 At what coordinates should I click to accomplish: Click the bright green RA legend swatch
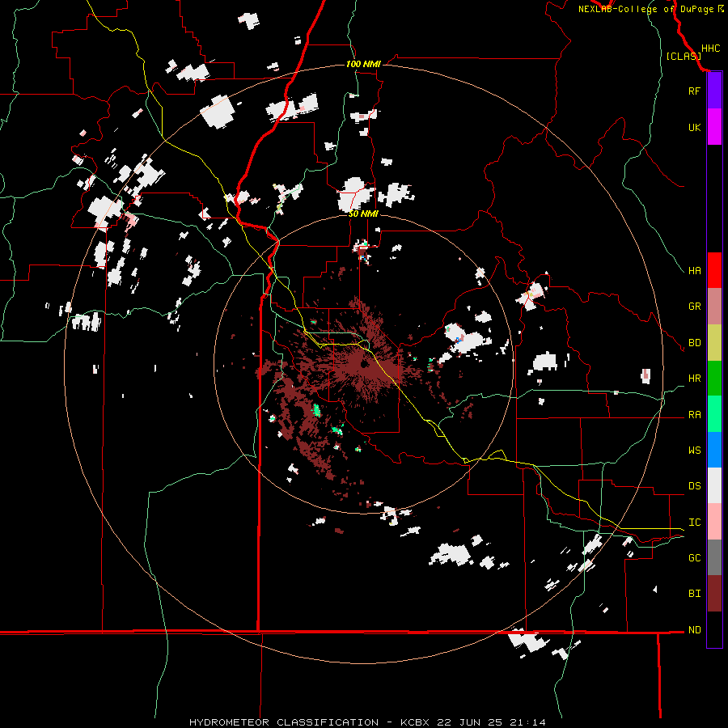[714, 414]
